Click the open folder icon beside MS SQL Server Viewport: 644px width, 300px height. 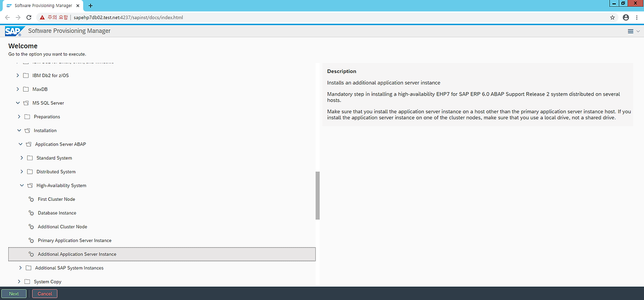[26, 103]
